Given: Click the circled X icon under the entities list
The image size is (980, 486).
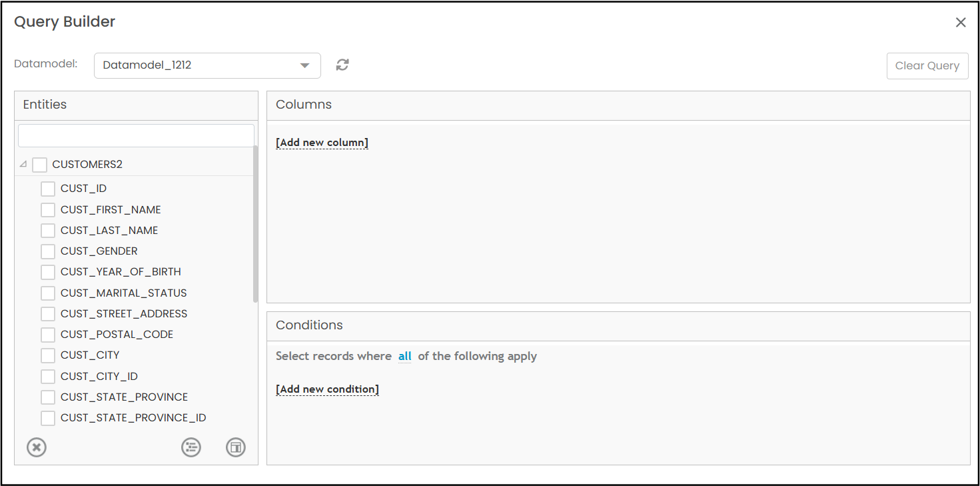Looking at the screenshot, I should point(37,447).
